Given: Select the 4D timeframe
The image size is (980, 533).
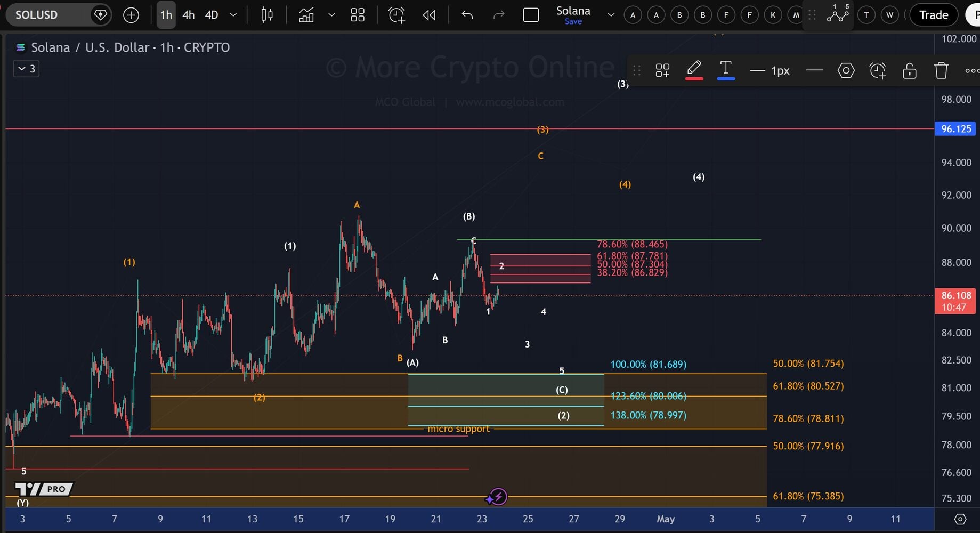Looking at the screenshot, I should click(x=212, y=15).
